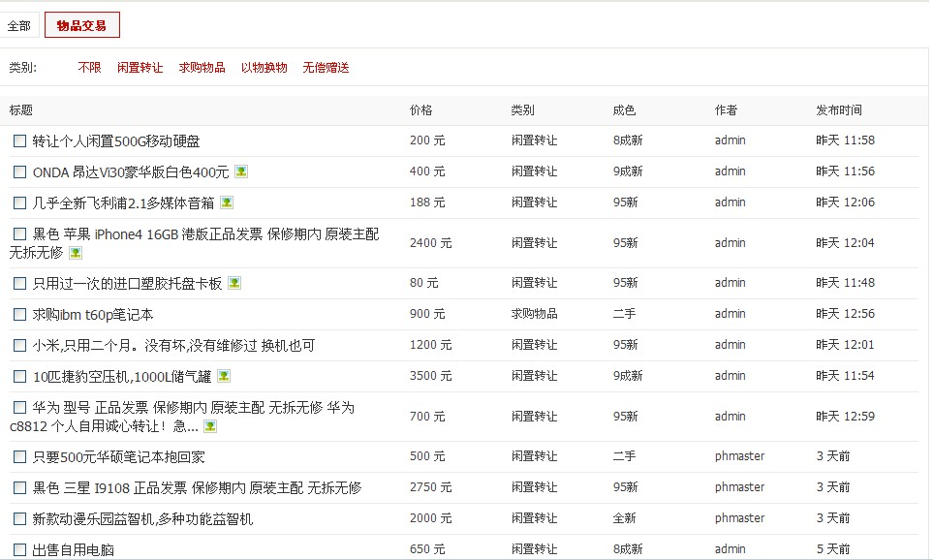Open listing 10匹捷豹空压机,1000L储气罐
Viewport: 933px width, 560px height.
click(x=122, y=376)
